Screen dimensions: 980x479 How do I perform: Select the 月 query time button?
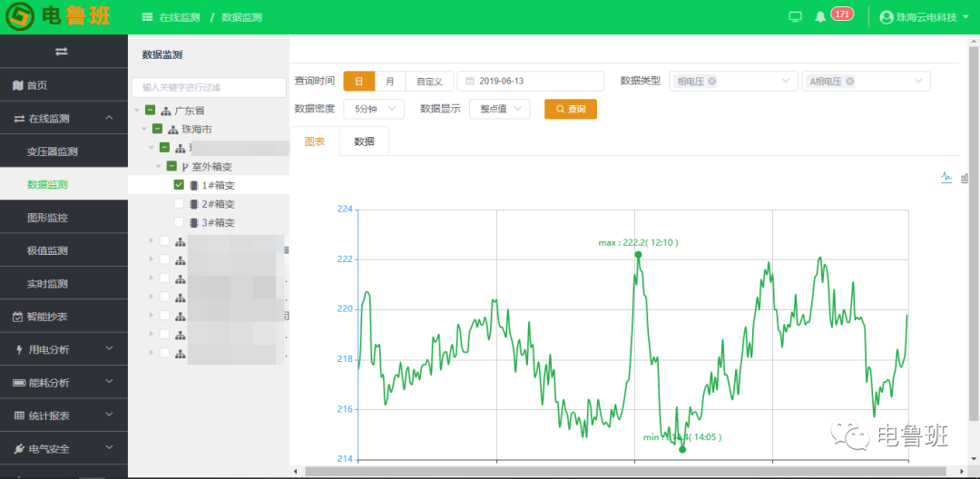click(390, 81)
